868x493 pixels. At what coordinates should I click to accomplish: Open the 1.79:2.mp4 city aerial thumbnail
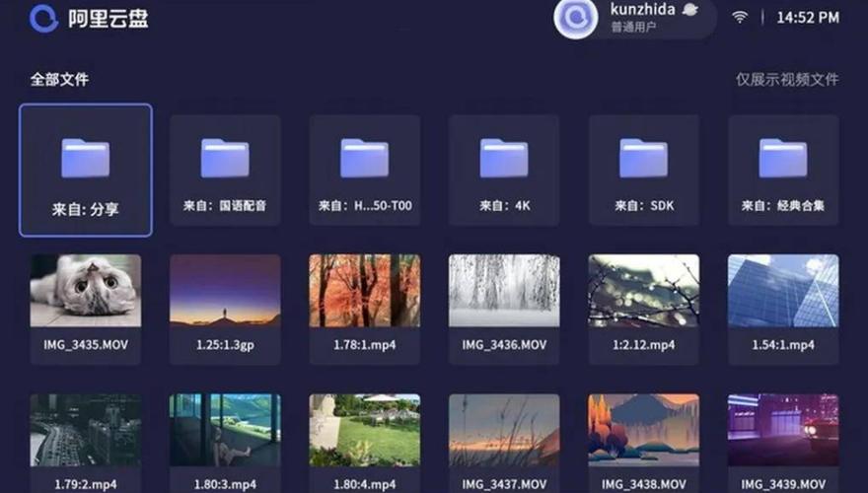coord(85,430)
